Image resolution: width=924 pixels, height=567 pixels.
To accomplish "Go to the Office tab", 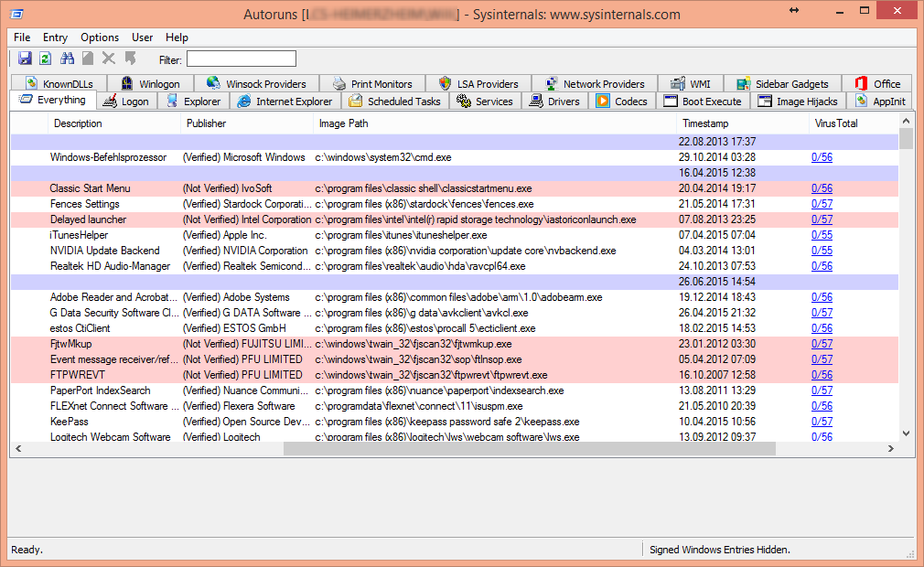I will (x=877, y=83).
